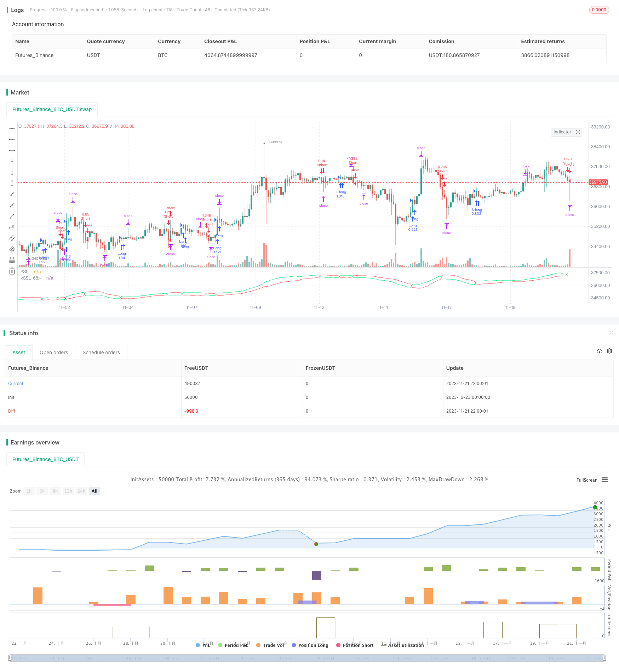Viewport: 619px width, 672px height.
Task: Switch to the Open orders tab
Action: pos(53,352)
